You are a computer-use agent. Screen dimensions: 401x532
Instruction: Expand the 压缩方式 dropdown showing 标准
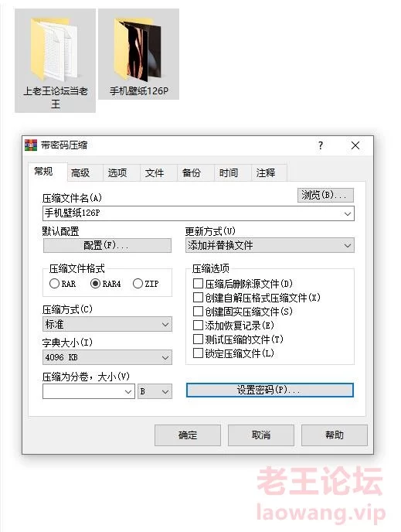(x=107, y=324)
